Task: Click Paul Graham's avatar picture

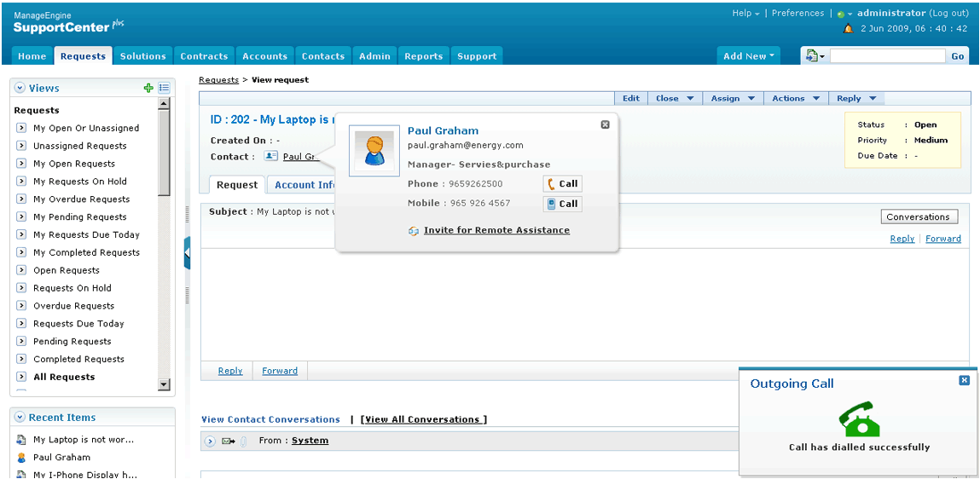Action: (x=374, y=151)
